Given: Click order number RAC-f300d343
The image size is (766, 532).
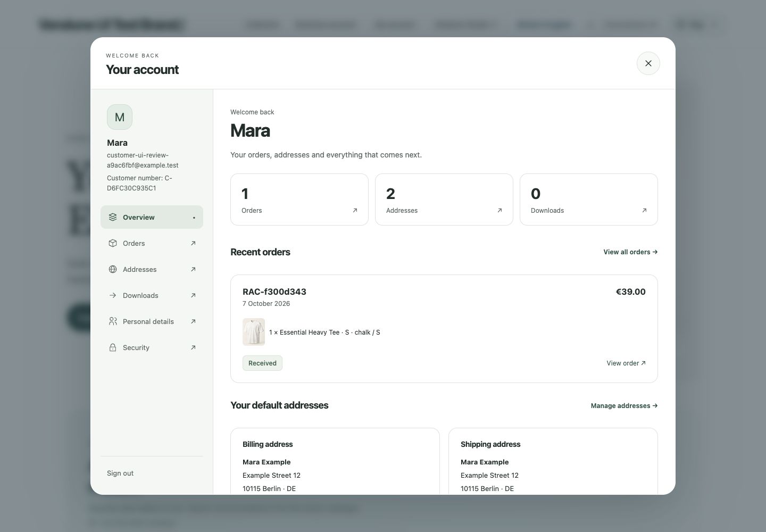Looking at the screenshot, I should 274,292.
